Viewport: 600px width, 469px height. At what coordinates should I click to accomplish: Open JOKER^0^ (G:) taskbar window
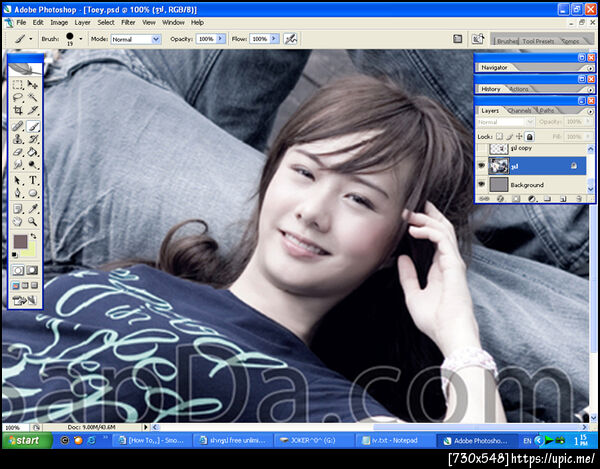(314, 440)
